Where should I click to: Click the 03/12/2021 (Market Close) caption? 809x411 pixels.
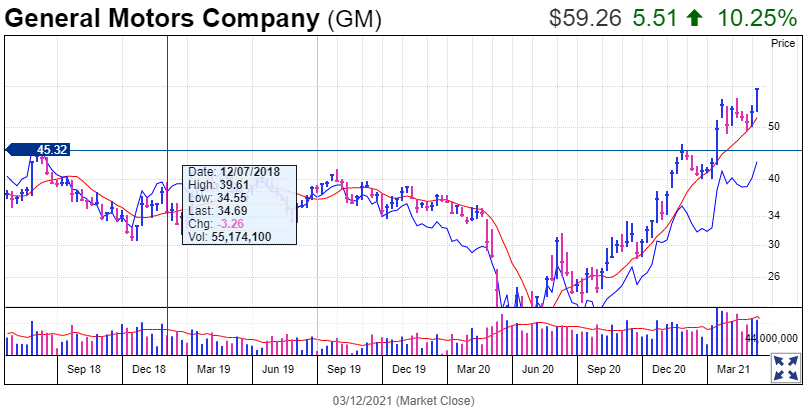tap(403, 400)
